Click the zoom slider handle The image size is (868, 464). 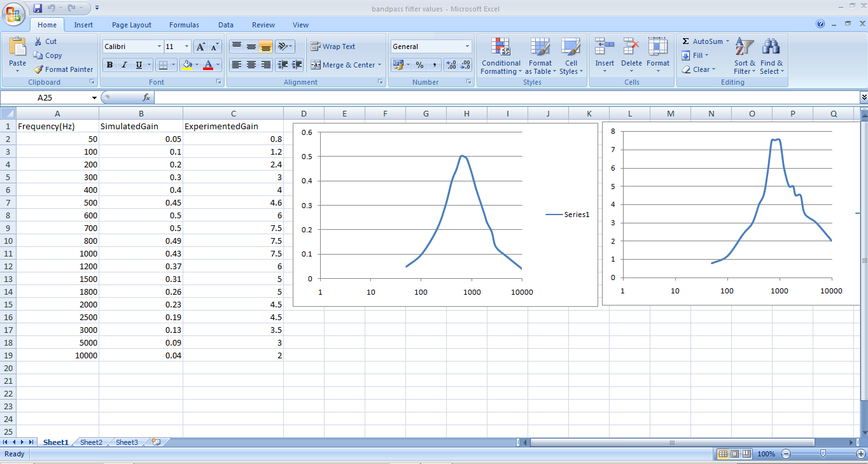point(823,454)
